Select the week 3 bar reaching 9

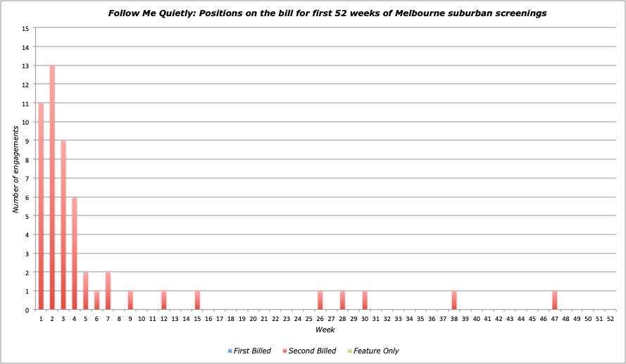click(63, 225)
